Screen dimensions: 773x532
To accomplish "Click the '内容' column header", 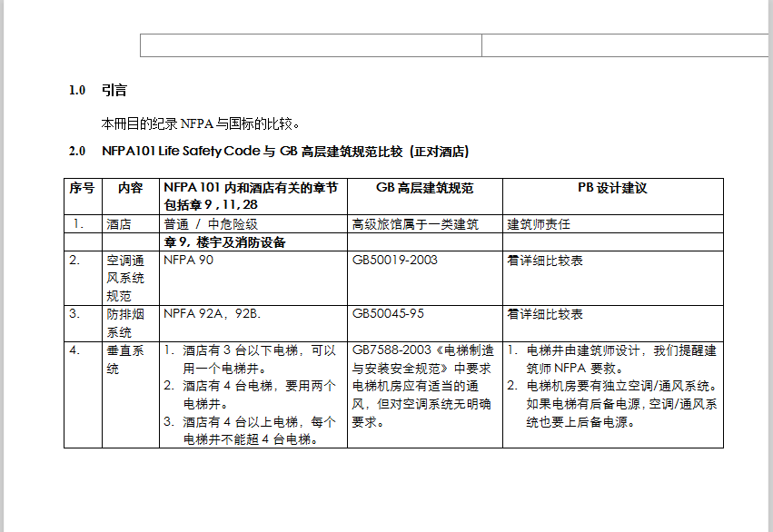I will point(130,188).
